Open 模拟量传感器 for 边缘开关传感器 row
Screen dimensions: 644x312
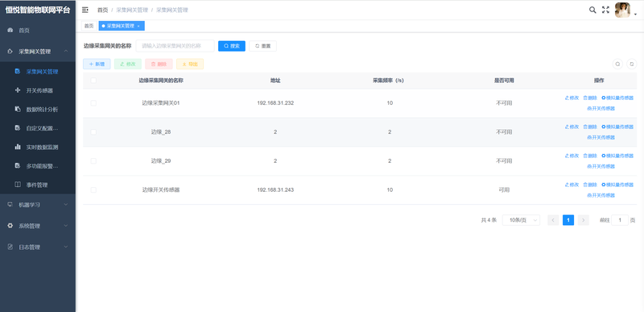617,185
